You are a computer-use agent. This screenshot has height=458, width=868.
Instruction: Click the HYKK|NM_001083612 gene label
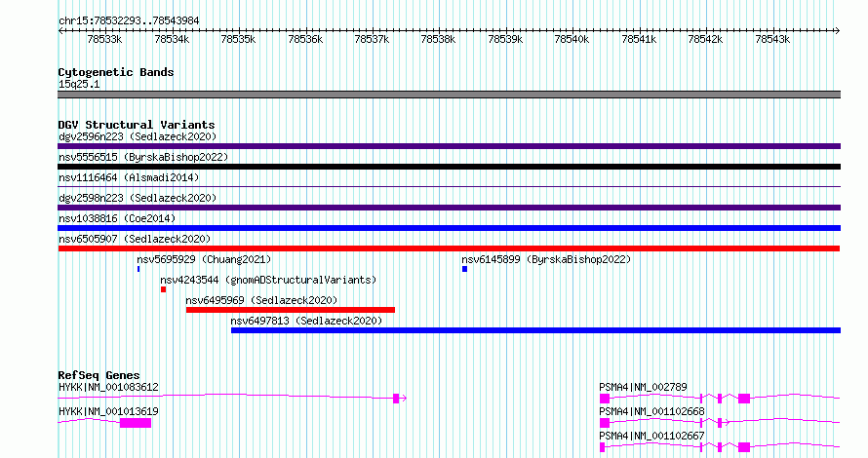point(108,387)
